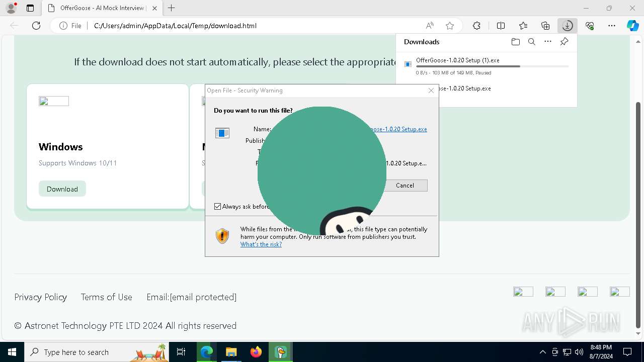Click the browser profile avatar icon

[11, 8]
